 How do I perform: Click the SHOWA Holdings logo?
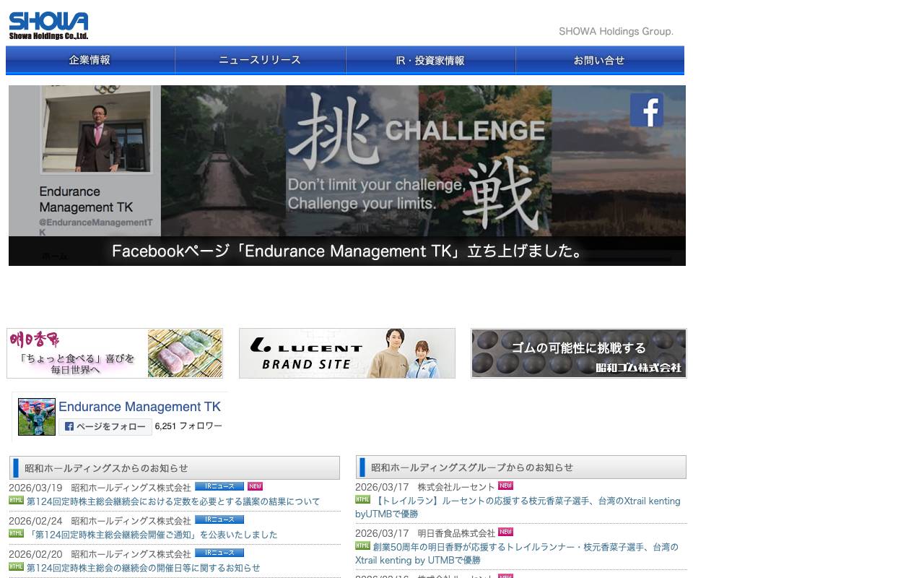(47, 22)
